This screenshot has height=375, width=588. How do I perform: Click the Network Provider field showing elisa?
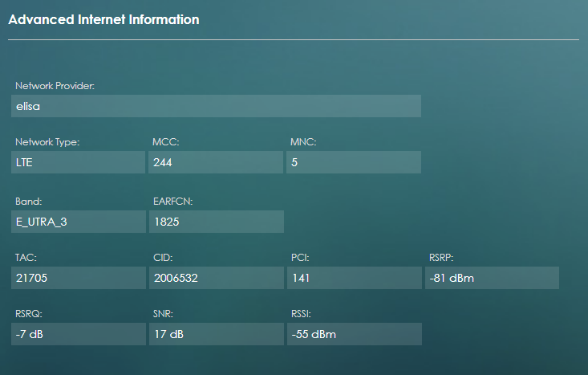(216, 106)
